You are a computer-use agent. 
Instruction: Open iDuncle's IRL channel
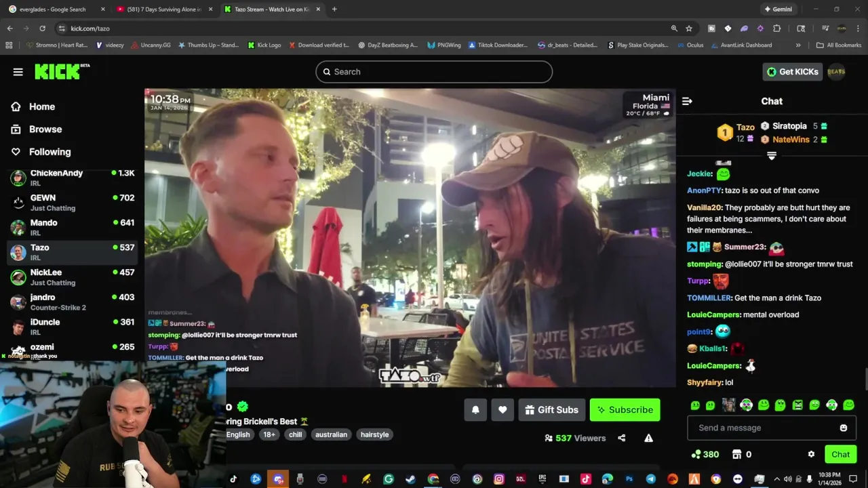click(x=73, y=327)
